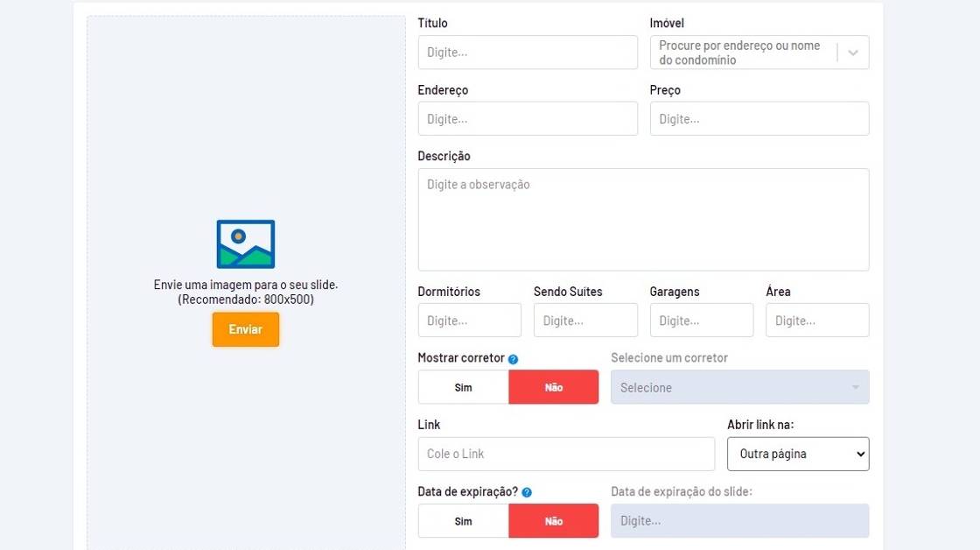Viewport: 980px width, 550px height.
Task: Click into the Preço field
Action: point(759,119)
